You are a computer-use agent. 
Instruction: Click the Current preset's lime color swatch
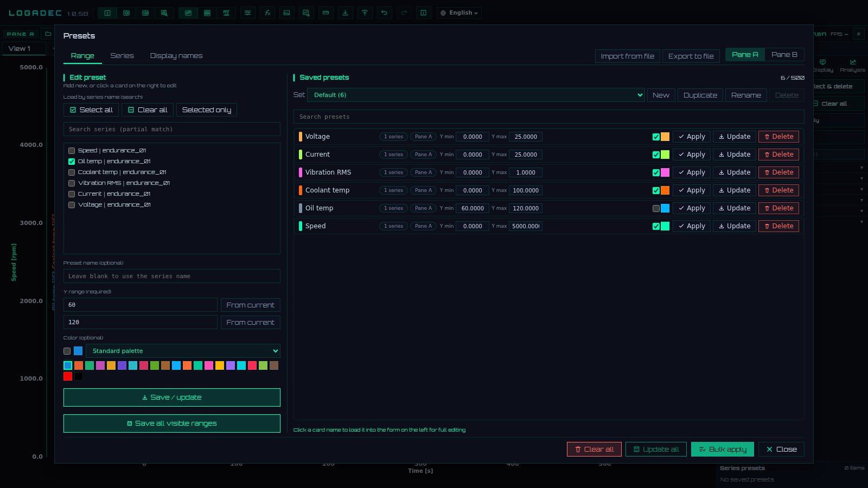665,155
